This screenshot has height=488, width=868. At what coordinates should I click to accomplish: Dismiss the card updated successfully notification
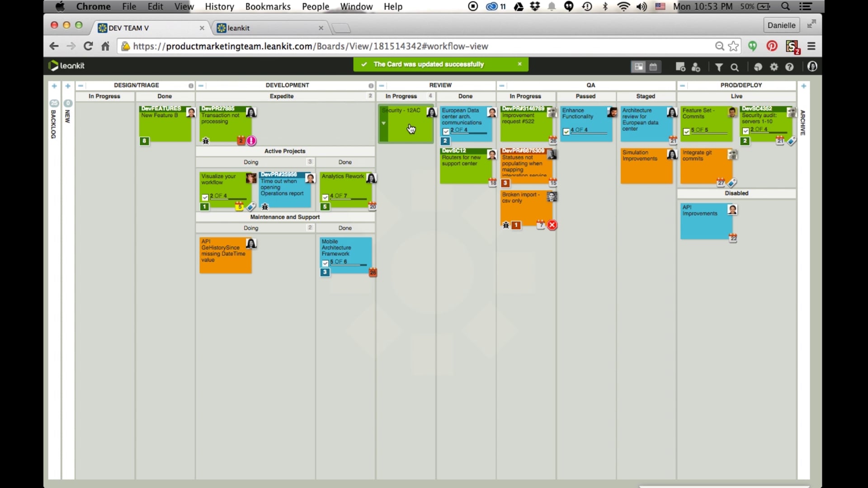[x=520, y=64]
